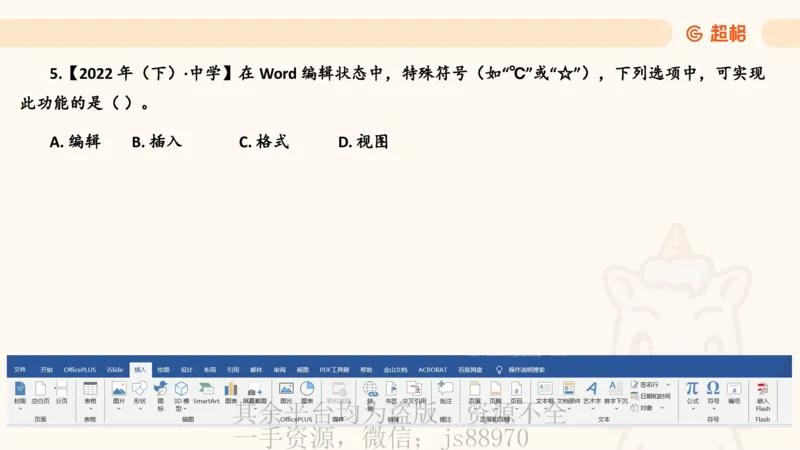Click OfficePLUS 图片 picture button
800x450 pixels.
pos(286,393)
